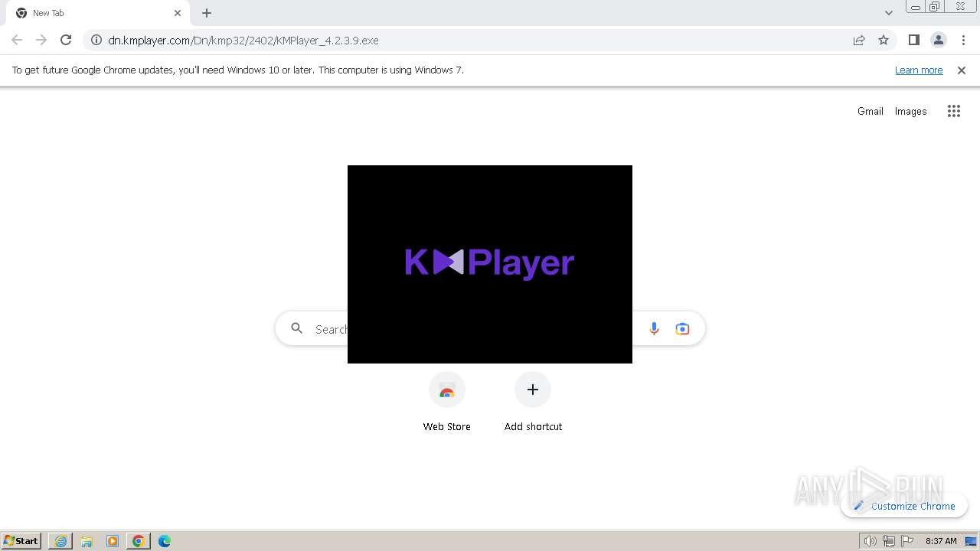This screenshot has width=980, height=551.
Task: Dismiss the Chrome update notification bar
Action: pos(962,70)
